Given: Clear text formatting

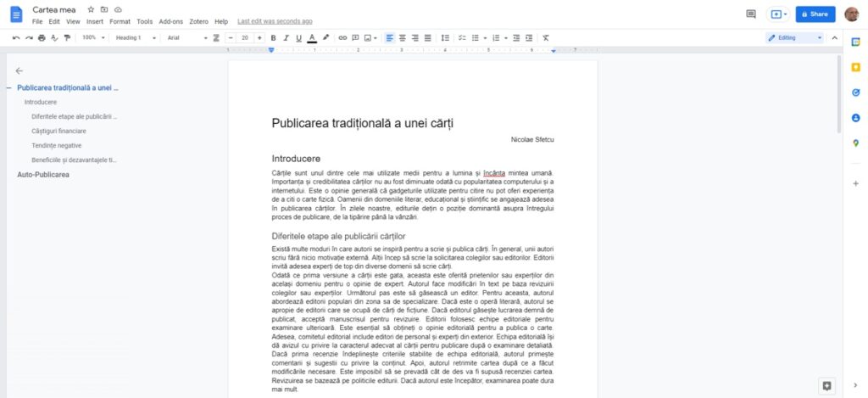Looking at the screenshot, I should 546,37.
